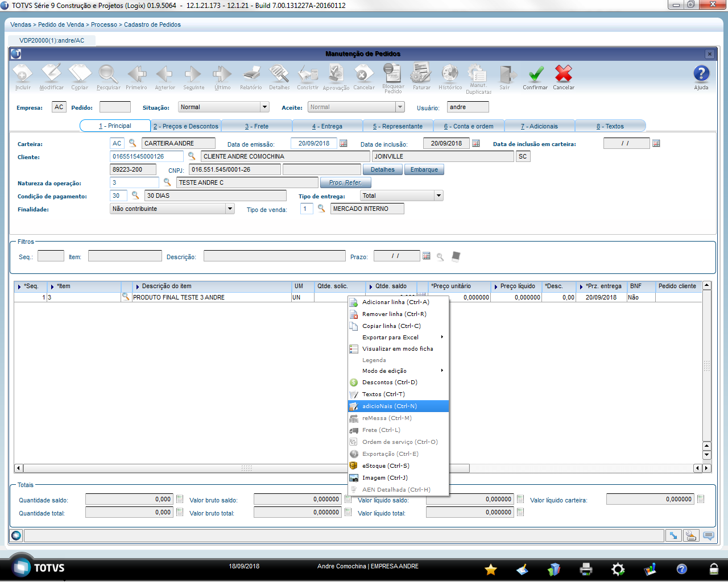Choose Descontos (Ctrl-D) from context menu
Image resolution: width=728 pixels, height=582 pixels.
(x=398, y=382)
